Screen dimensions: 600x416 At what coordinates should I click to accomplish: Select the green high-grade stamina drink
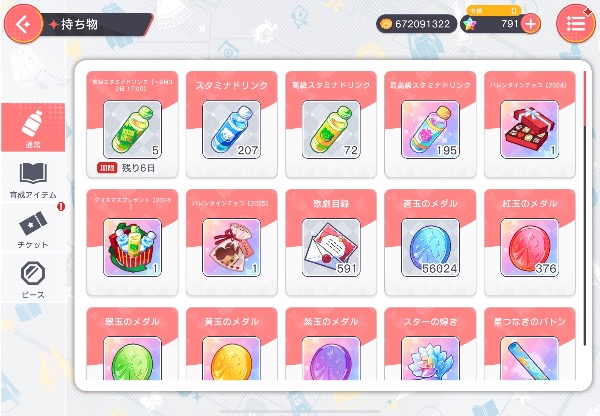331,124
